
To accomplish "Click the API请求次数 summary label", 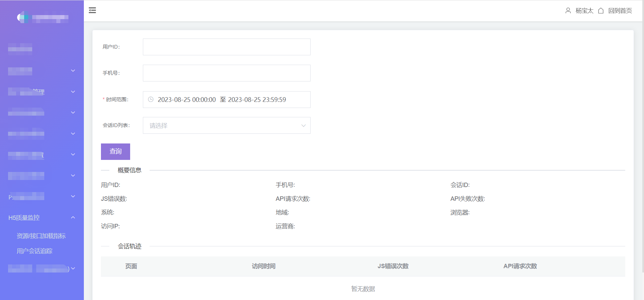I will tap(293, 199).
